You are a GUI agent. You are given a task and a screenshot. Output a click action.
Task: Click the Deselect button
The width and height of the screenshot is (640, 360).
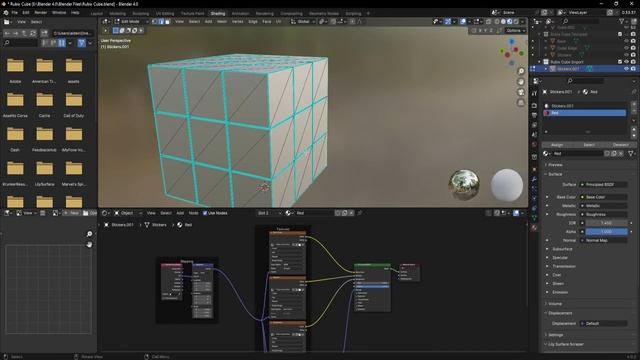click(x=620, y=145)
